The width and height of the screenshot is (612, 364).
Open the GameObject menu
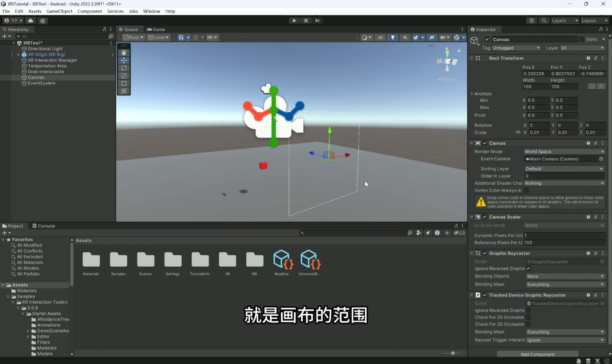tap(59, 11)
